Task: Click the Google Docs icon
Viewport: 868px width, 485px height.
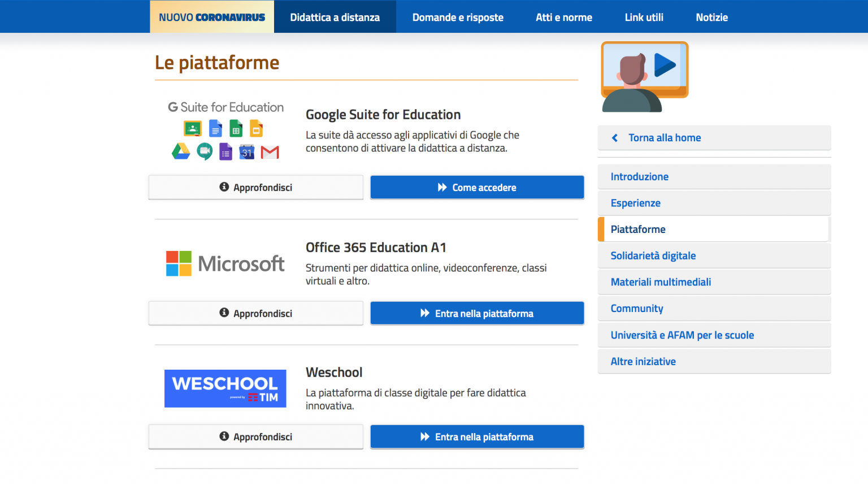Action: tap(215, 129)
